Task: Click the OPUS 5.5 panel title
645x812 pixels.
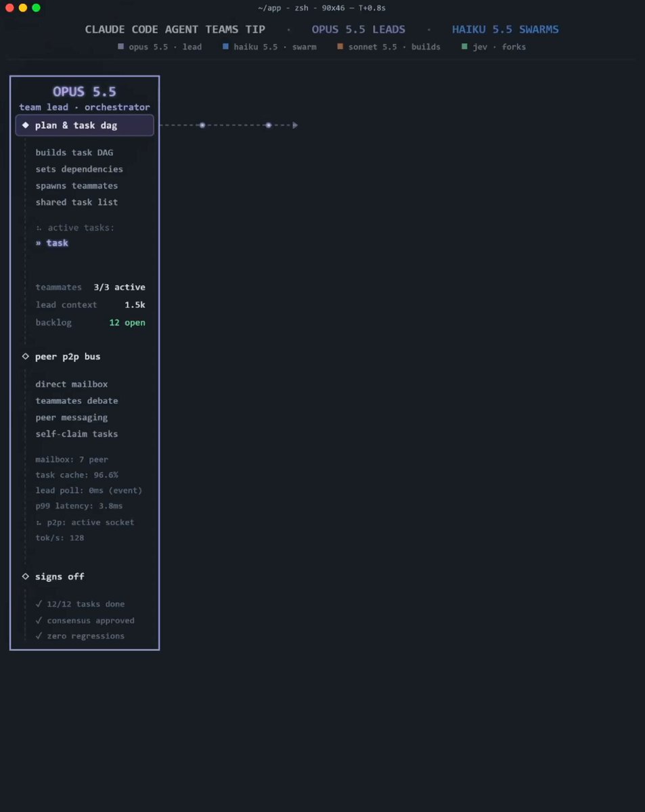Action: 85,92
